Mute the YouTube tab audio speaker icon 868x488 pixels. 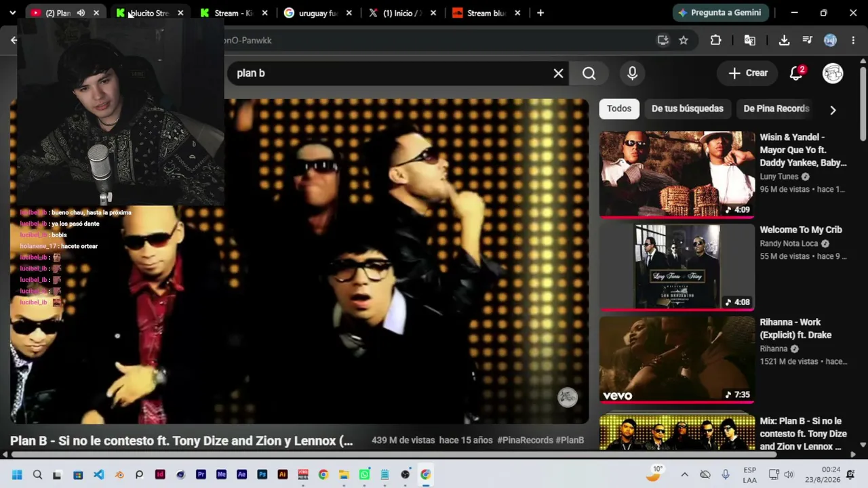click(81, 13)
